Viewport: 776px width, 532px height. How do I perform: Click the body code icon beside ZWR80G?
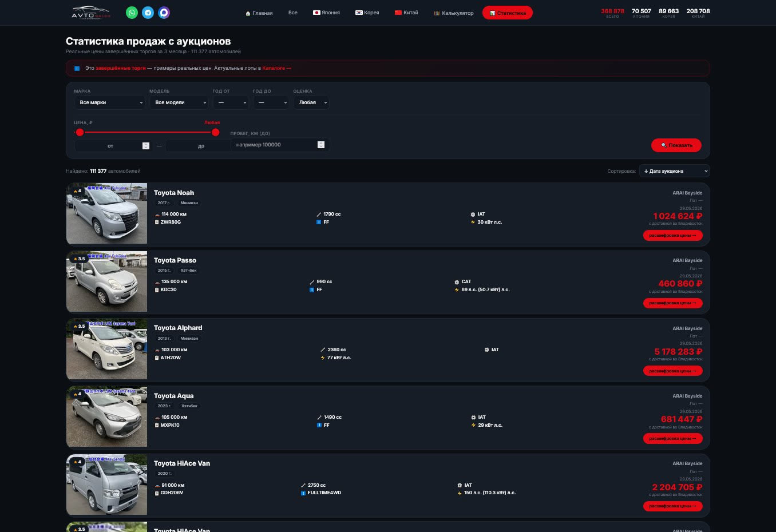[157, 223]
